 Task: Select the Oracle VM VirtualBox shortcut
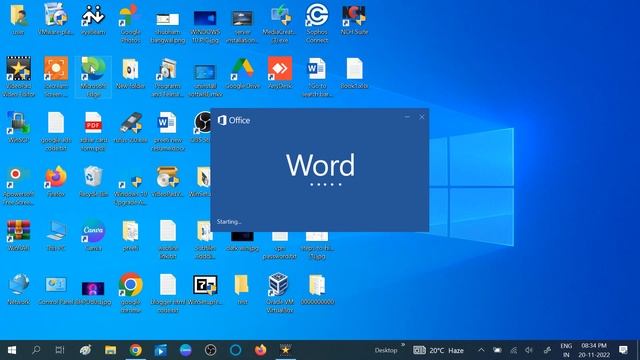point(280,292)
